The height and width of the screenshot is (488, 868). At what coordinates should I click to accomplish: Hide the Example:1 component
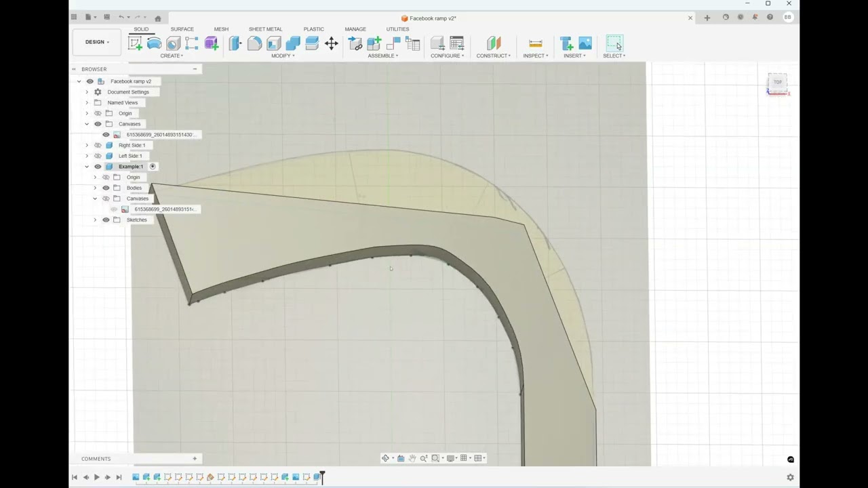tap(98, 167)
